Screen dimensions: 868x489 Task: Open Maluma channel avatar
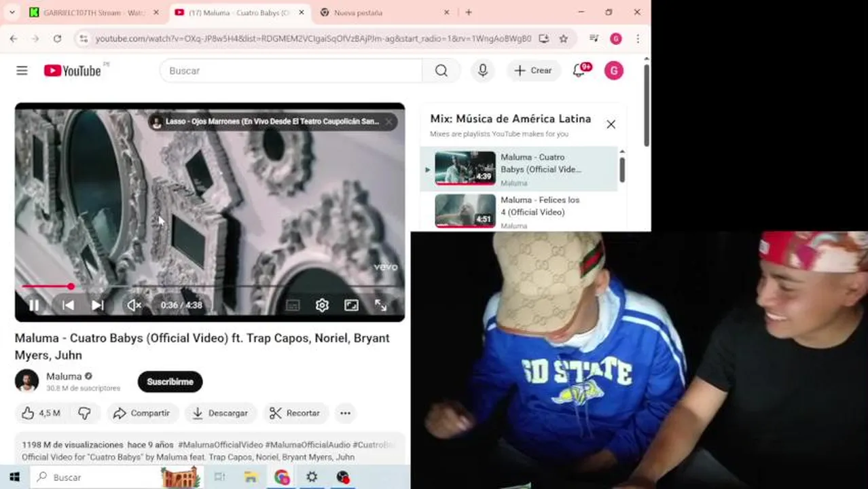[x=26, y=381]
